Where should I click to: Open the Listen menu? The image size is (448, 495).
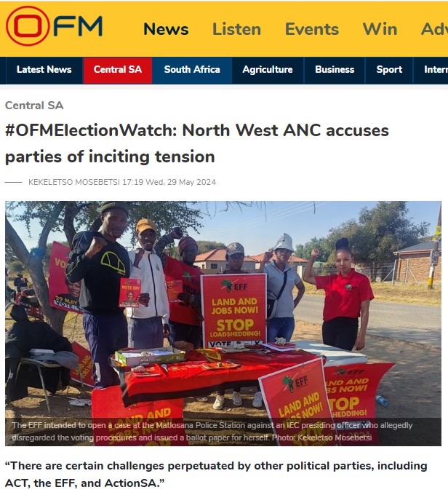tap(236, 29)
